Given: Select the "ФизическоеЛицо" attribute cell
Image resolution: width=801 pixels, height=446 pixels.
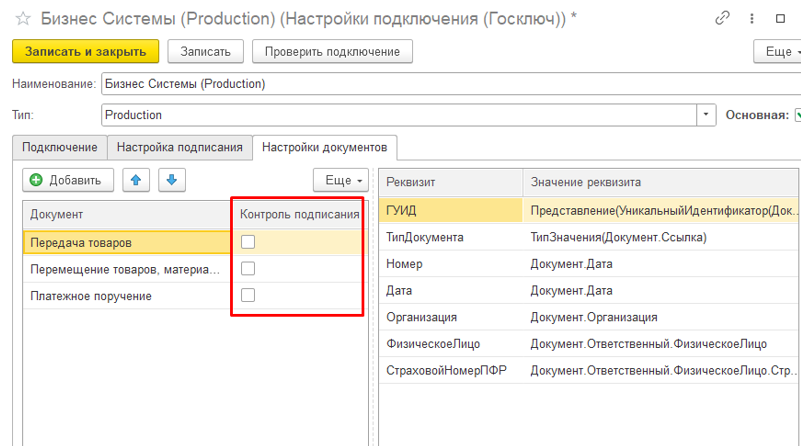Looking at the screenshot, I should click(x=451, y=343).
